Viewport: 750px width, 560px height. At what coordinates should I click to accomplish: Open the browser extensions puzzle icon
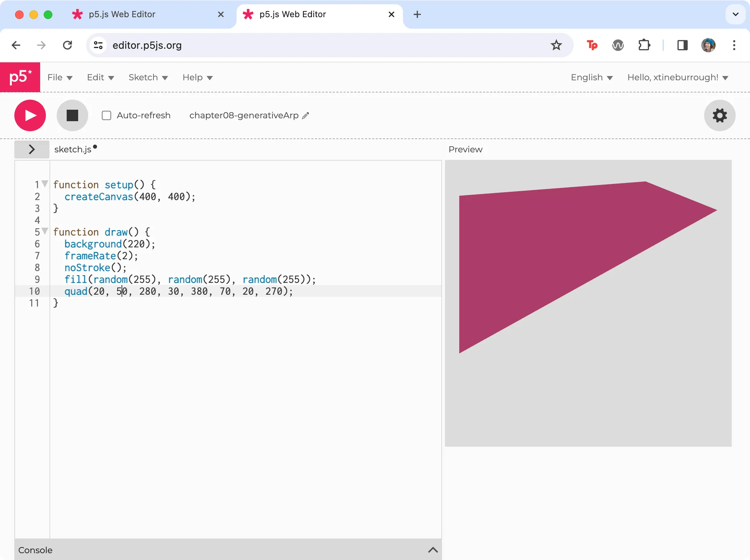(x=644, y=45)
